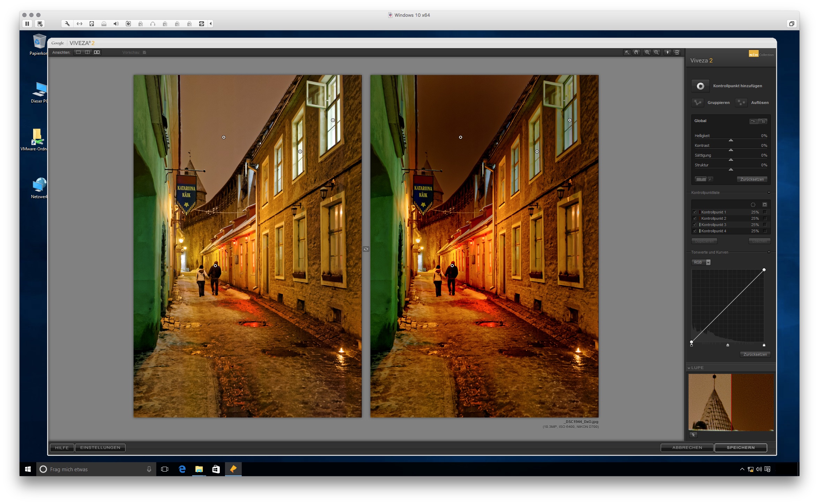Click the zoom out magnifier
The width and height of the screenshot is (819, 504).
pyautogui.click(x=656, y=52)
